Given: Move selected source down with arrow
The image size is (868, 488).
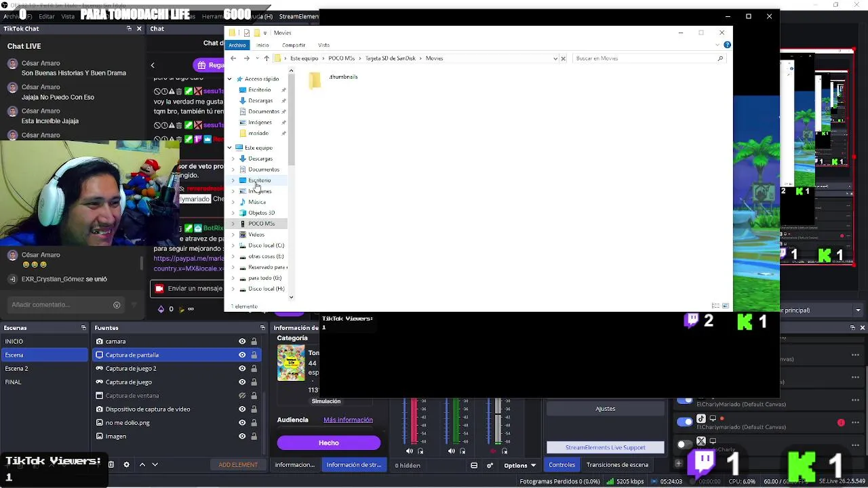Looking at the screenshot, I should (155, 465).
